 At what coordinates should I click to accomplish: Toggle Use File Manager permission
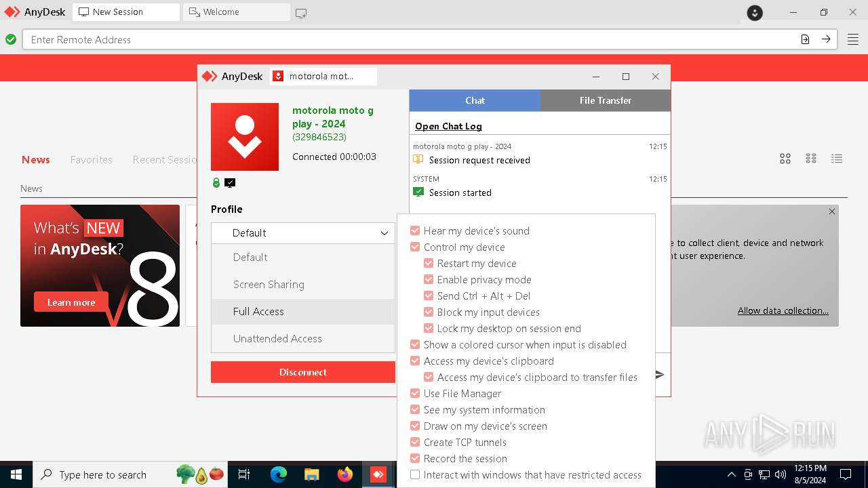(x=415, y=393)
